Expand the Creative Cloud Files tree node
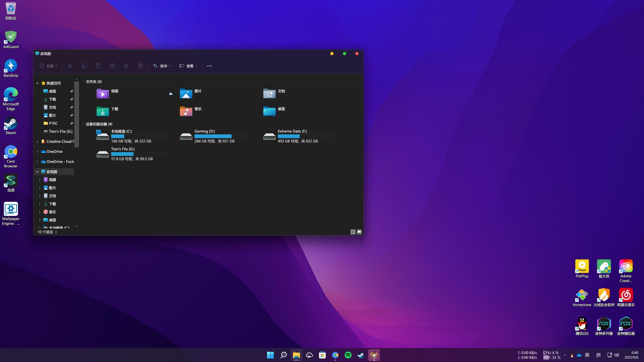Image resolution: width=644 pixels, height=362 pixels. pyautogui.click(x=37, y=142)
